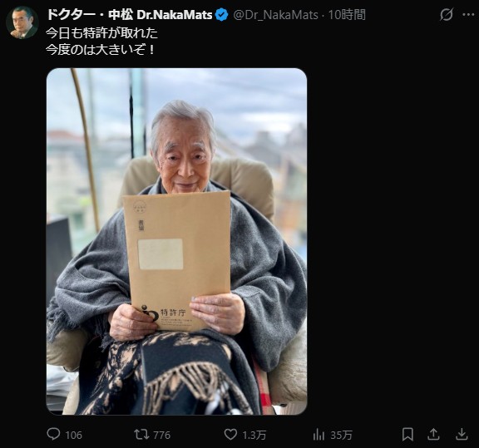Open the three-dot more options menu
Screen dimensions: 479x448
tap(468, 14)
